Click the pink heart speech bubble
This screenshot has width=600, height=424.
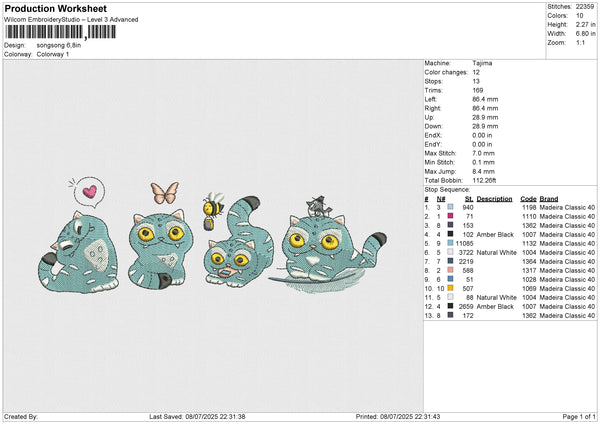89,162
